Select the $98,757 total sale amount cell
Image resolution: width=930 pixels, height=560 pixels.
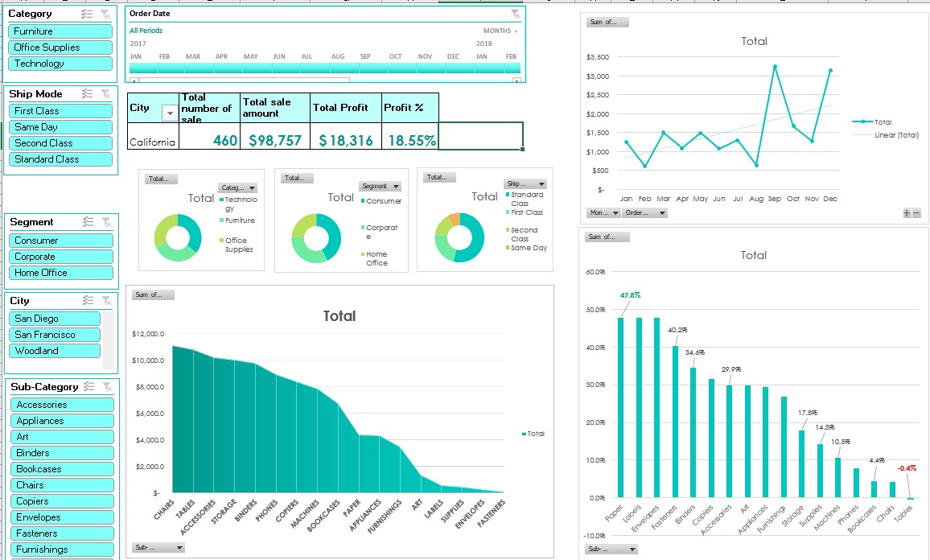[x=275, y=140]
